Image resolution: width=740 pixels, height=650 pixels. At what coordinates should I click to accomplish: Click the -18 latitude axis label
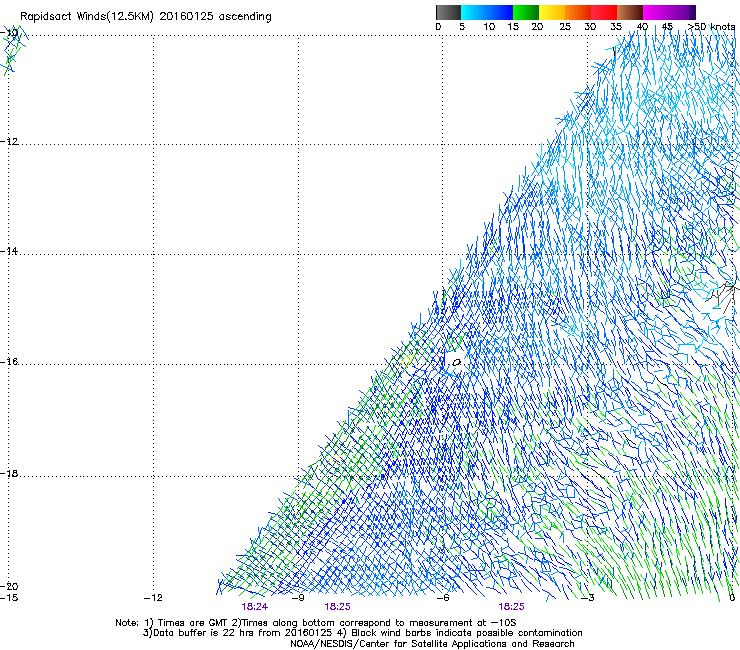click(x=9, y=473)
